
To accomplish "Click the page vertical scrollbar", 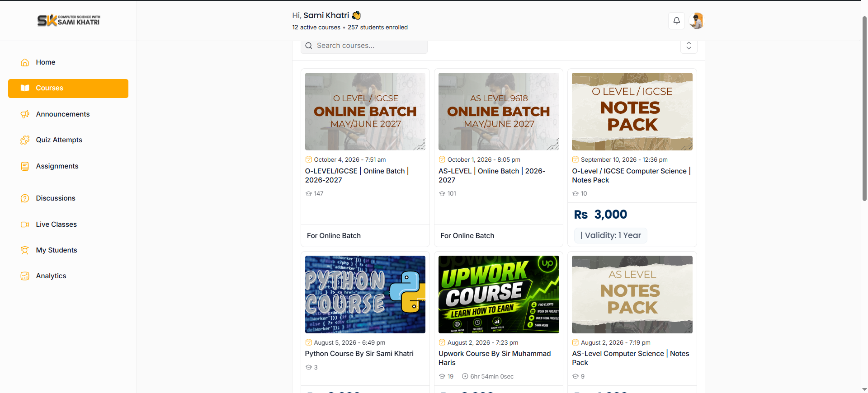I will (x=864, y=108).
